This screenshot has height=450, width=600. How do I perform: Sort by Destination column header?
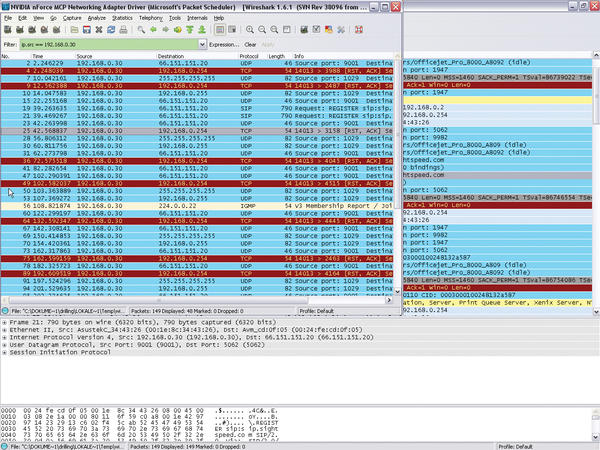[197, 56]
